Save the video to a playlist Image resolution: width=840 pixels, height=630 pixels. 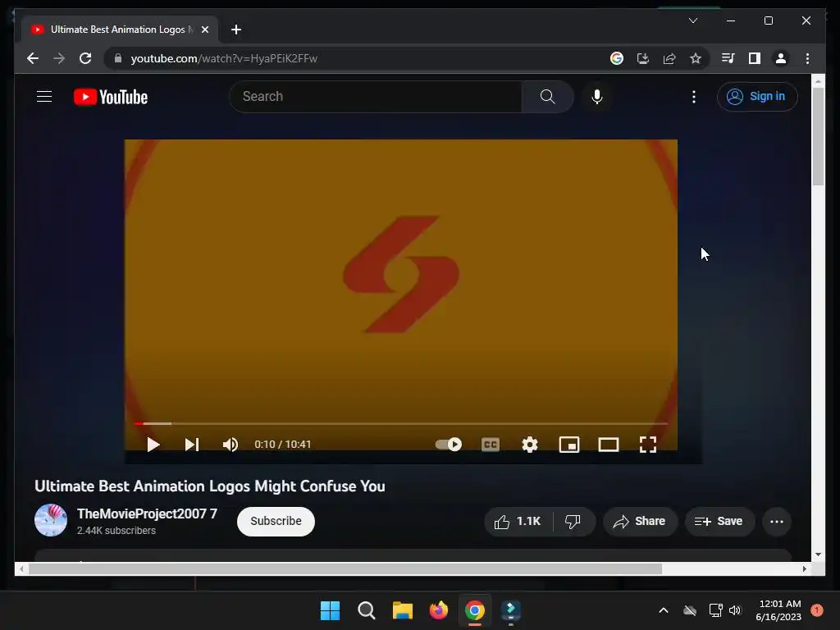click(719, 521)
